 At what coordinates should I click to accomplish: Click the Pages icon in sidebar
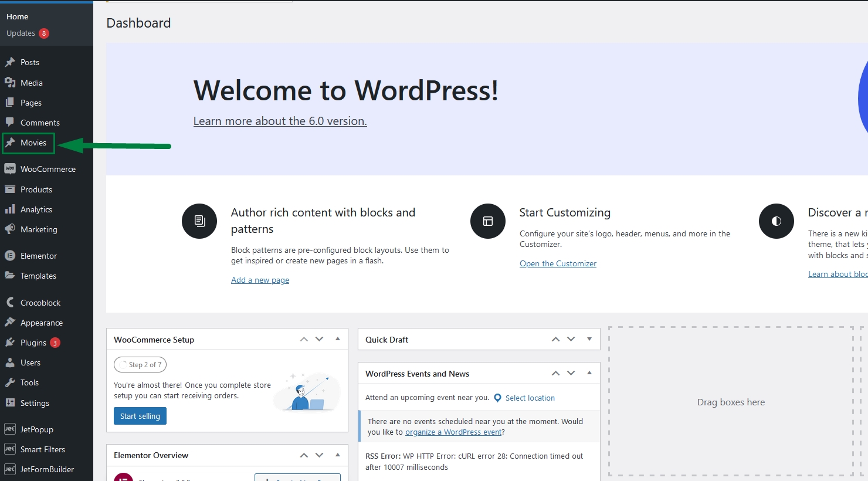pyautogui.click(x=10, y=102)
